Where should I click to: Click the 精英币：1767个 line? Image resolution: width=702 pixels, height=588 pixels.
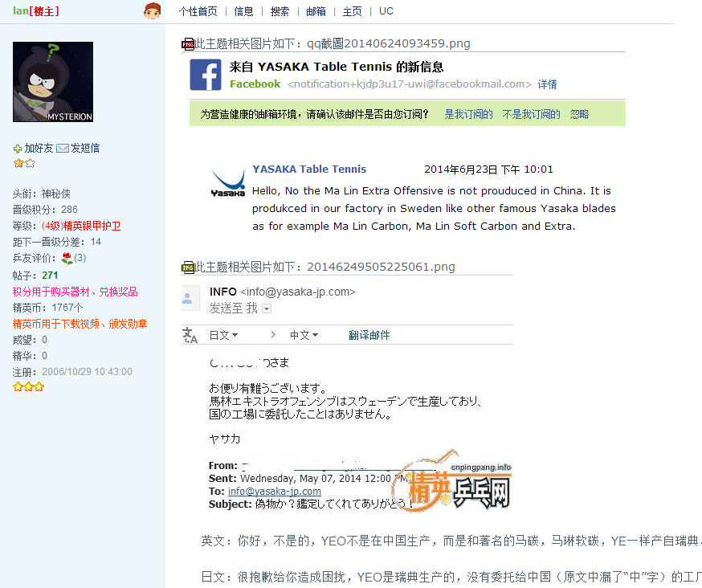tap(48, 308)
